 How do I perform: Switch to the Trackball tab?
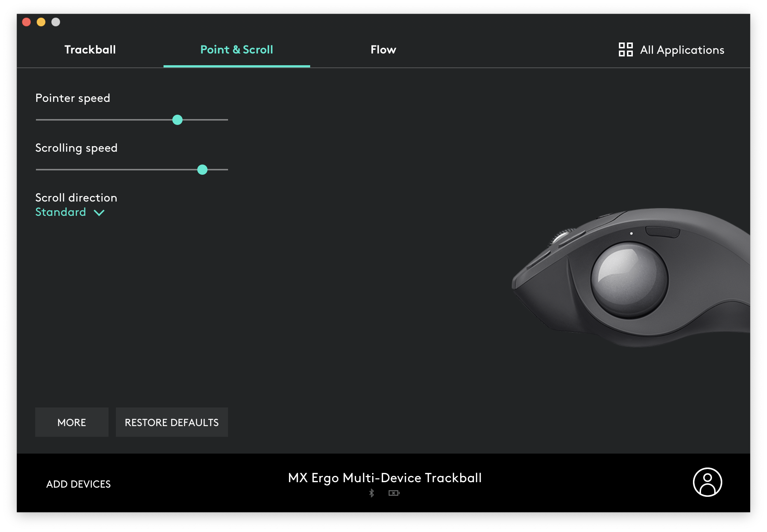[90, 49]
